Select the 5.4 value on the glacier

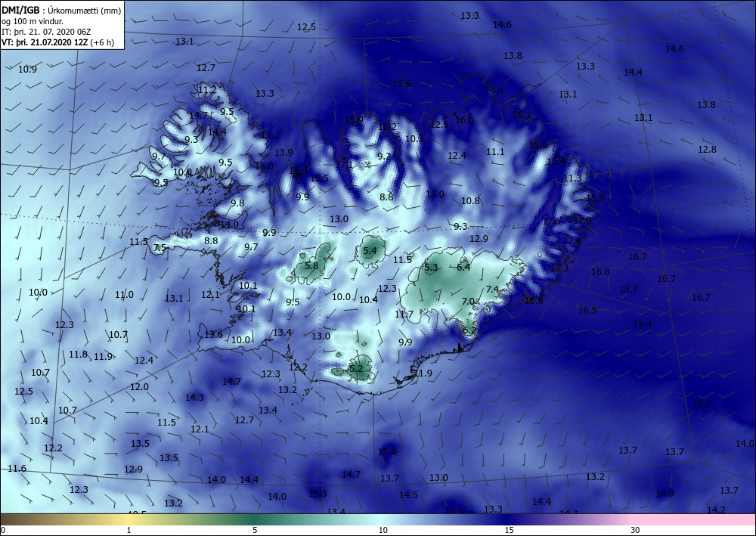coord(370,251)
